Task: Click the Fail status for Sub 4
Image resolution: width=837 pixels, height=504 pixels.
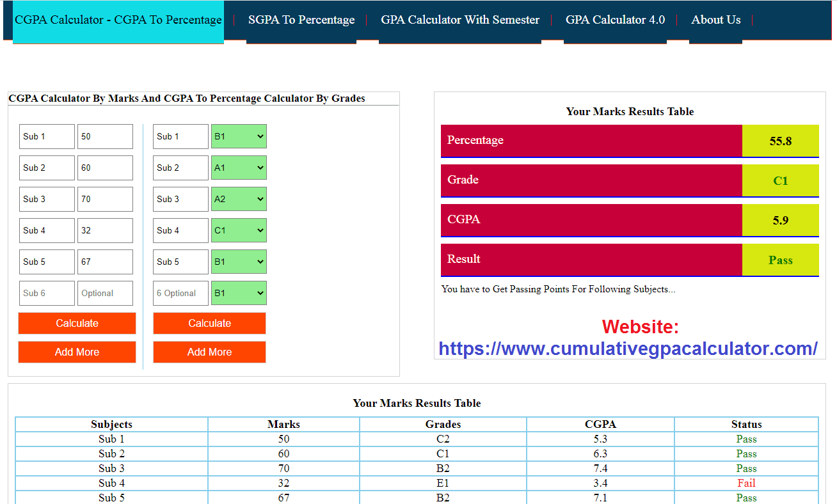Action: (x=746, y=483)
